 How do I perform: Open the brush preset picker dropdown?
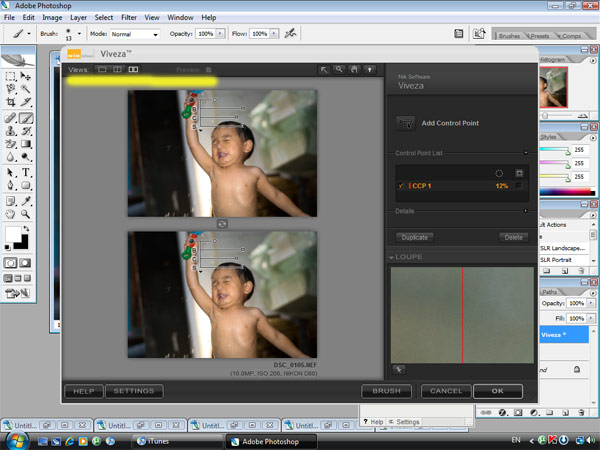click(x=79, y=34)
